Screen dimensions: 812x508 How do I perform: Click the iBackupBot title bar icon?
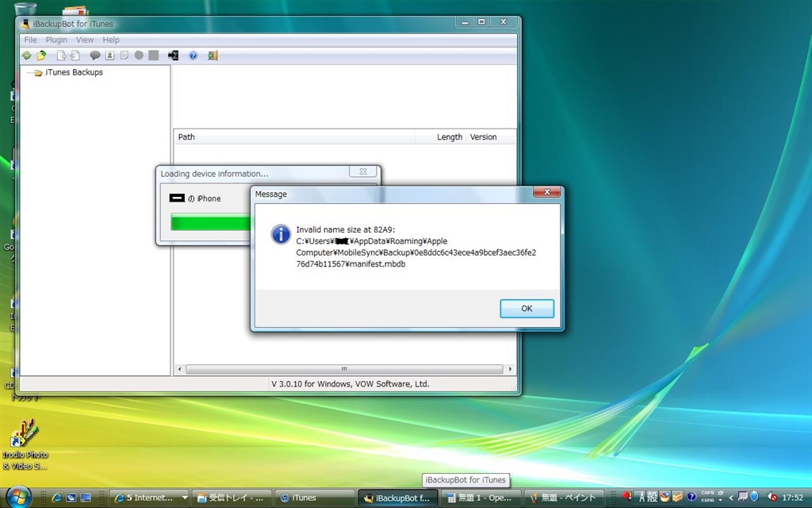[25, 23]
